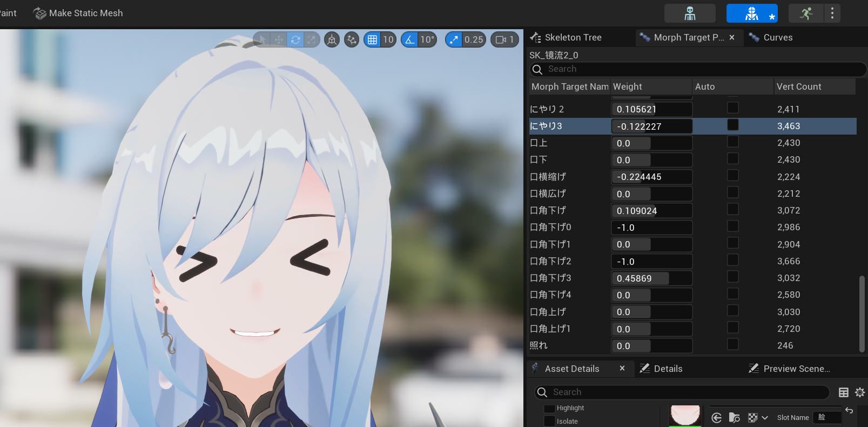This screenshot has width=868, height=427.
Task: Click weight field of 口横縮げ
Action: pyautogui.click(x=651, y=177)
